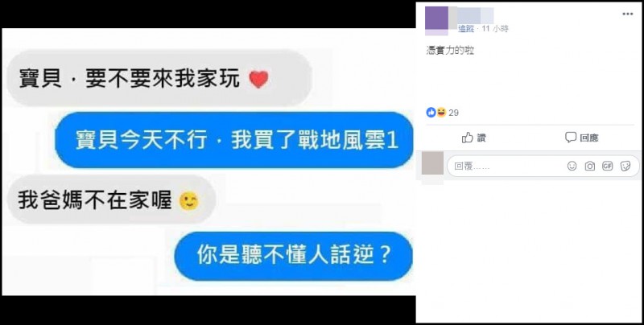The width and height of the screenshot is (644, 325).
Task: Open the sticker picker icon
Action: [x=625, y=166]
